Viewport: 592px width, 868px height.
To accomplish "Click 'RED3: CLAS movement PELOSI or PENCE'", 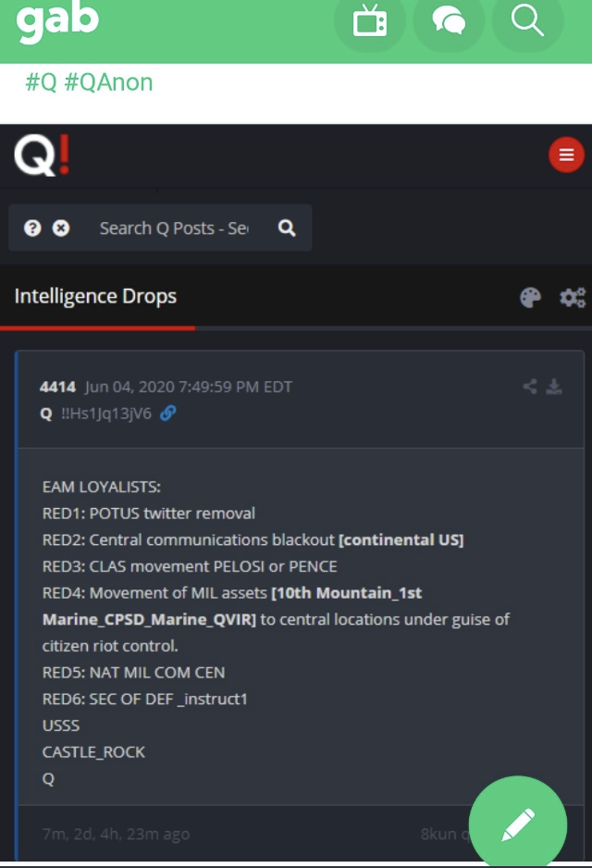I will pyautogui.click(x=190, y=567).
